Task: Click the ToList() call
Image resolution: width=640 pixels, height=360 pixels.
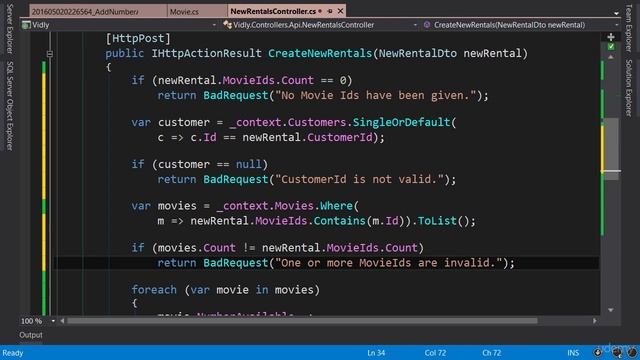Action: [443, 221]
